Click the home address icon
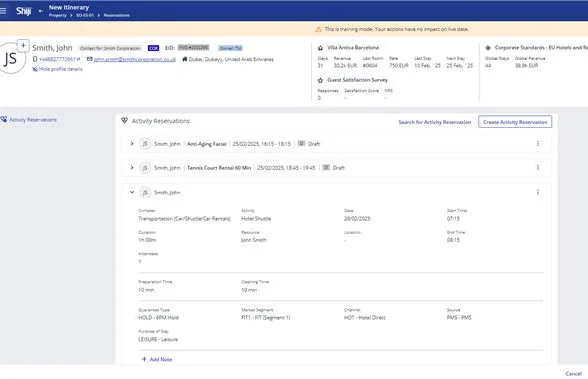Image resolution: width=588 pixels, height=379 pixels. (184, 59)
